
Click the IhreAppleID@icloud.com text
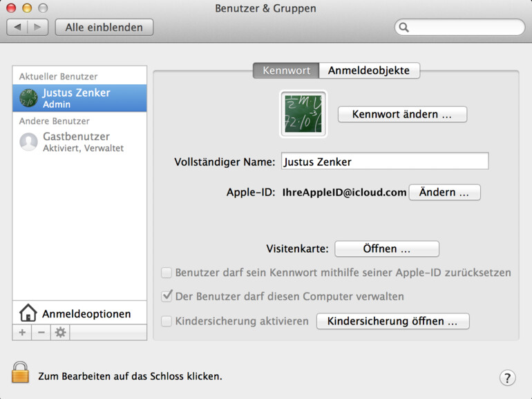[x=344, y=192]
